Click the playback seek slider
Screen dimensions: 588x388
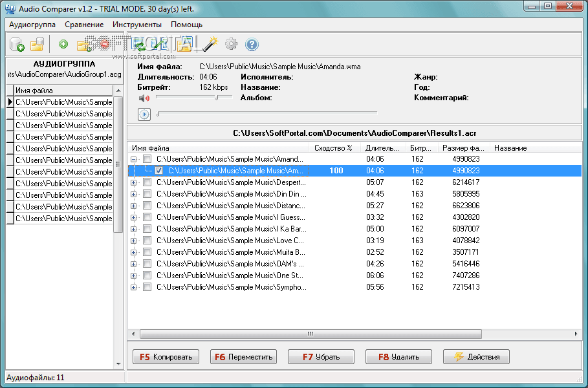pyautogui.click(x=267, y=113)
